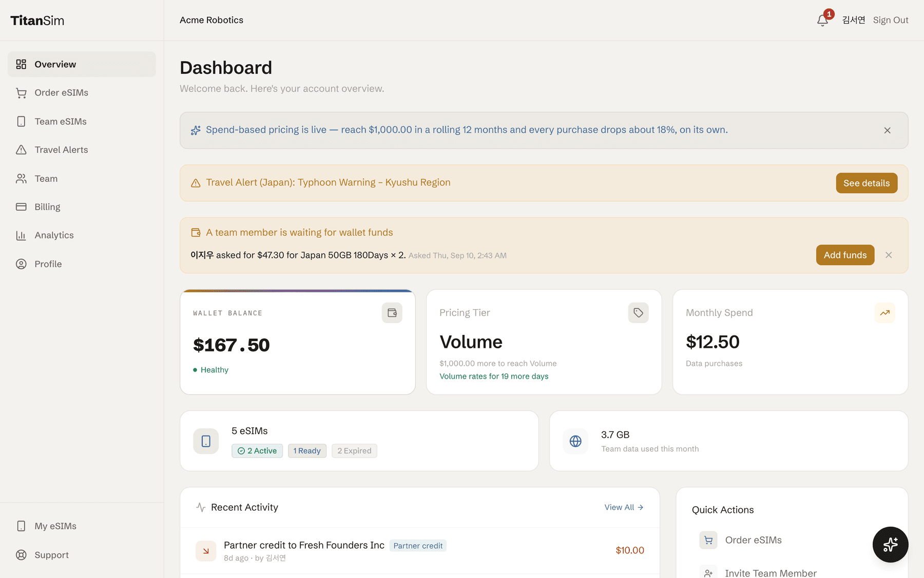Go to Overview in the sidebar
The height and width of the screenshot is (578, 924).
[x=82, y=64]
